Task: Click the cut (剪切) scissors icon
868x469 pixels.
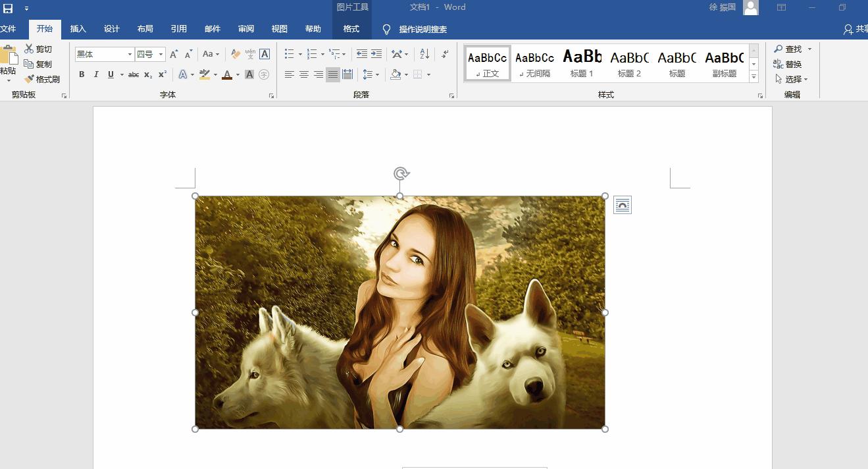Action: (x=38, y=49)
